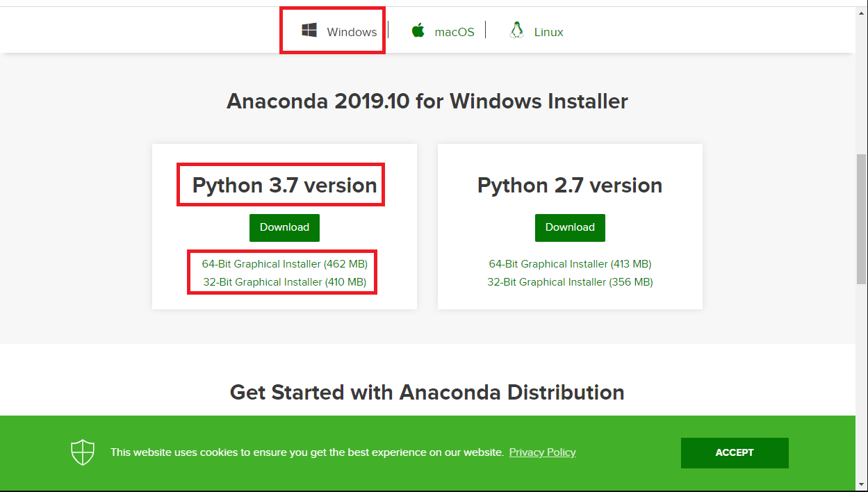Click the Python 2.7 version heading
The width and height of the screenshot is (868, 492).
coord(570,186)
